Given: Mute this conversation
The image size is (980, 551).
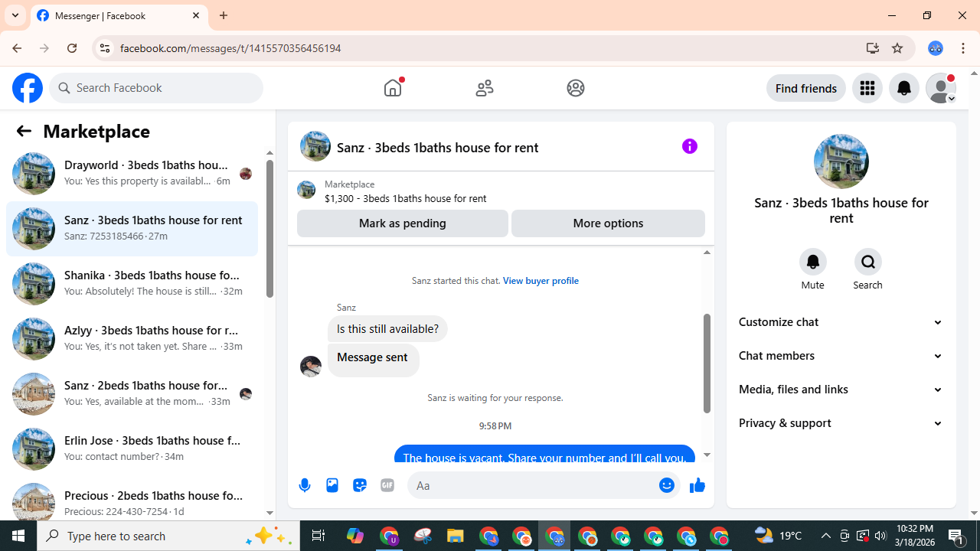Looking at the screenshot, I should tap(813, 262).
